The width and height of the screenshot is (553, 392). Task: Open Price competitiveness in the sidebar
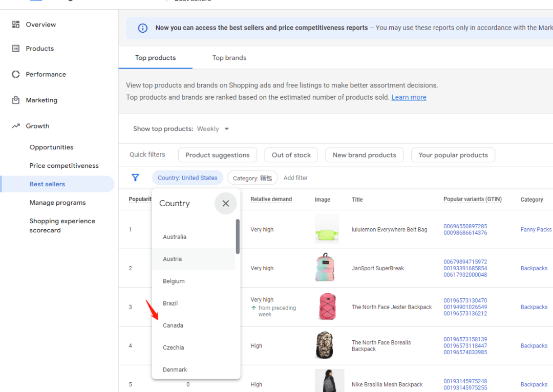[64, 166]
